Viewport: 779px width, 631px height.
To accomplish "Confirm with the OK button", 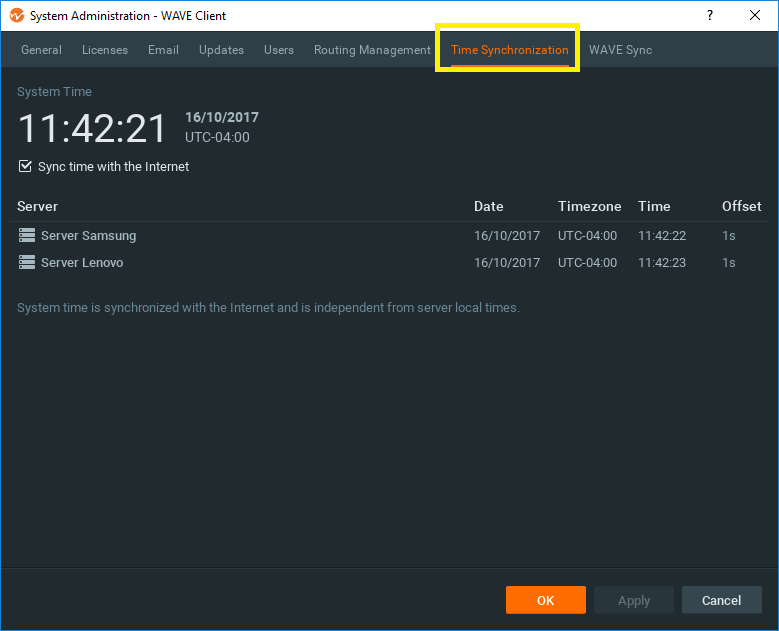I will coord(545,600).
